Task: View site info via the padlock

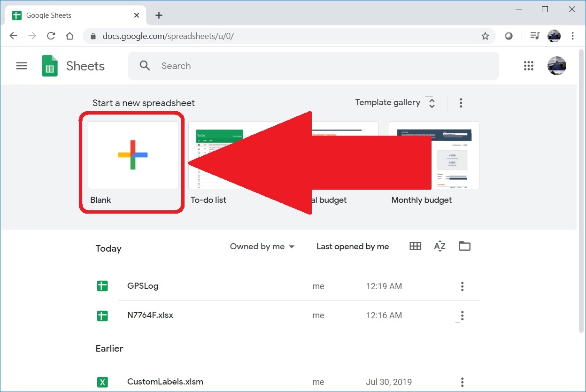Action: 93,36
